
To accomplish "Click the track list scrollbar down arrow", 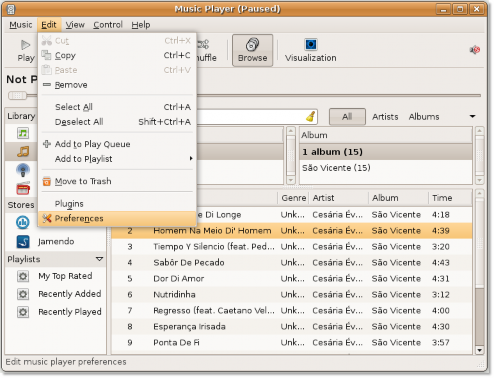I will (480, 350).
